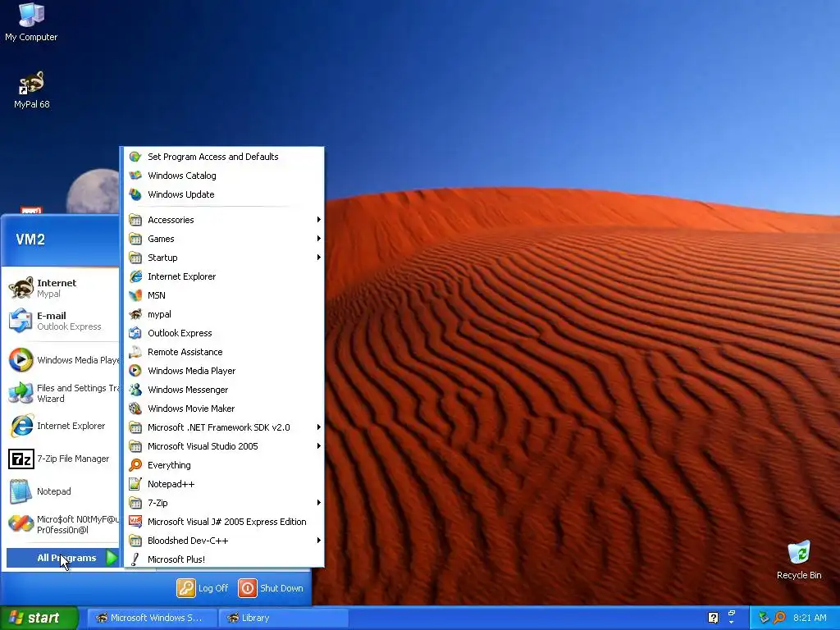This screenshot has height=630, width=840.
Task: Launch Notepad++ from All Programs
Action: coord(224,484)
